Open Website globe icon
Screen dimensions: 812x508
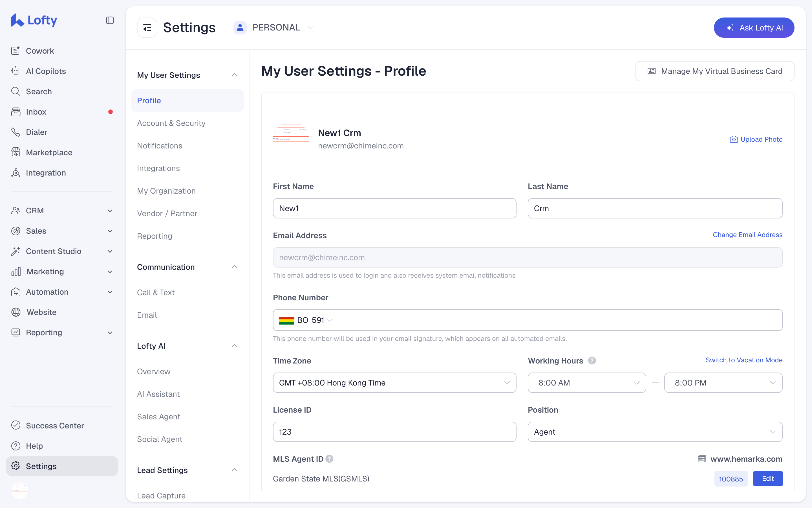16,312
